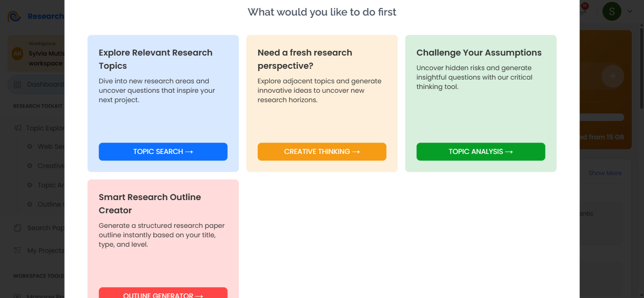
Task: Launch the TOPIC ANALYSIS tool
Action: click(481, 152)
